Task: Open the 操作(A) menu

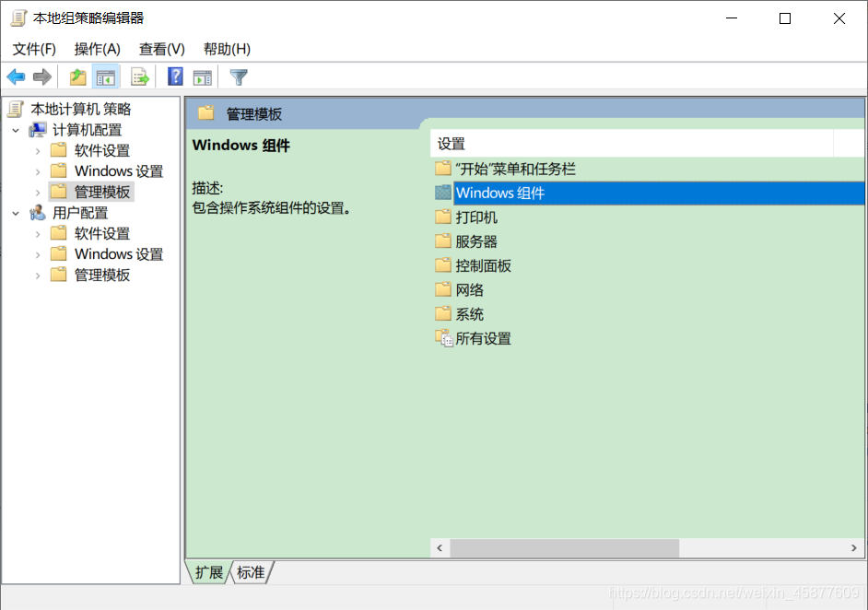Action: 97,49
